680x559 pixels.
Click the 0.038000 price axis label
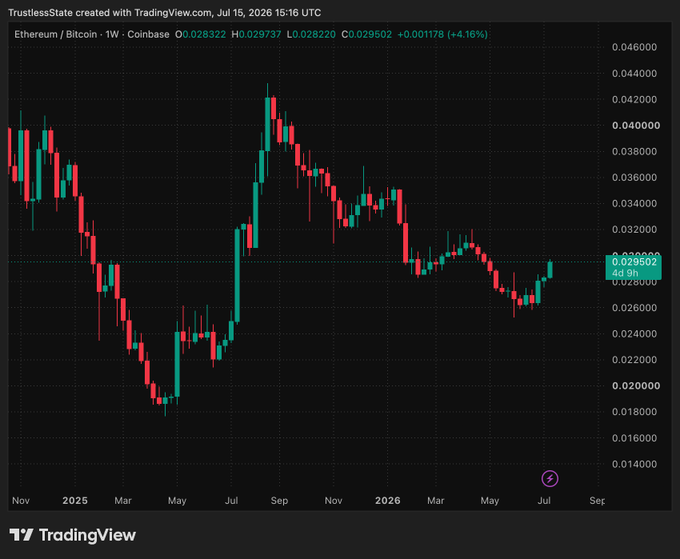[x=634, y=151]
